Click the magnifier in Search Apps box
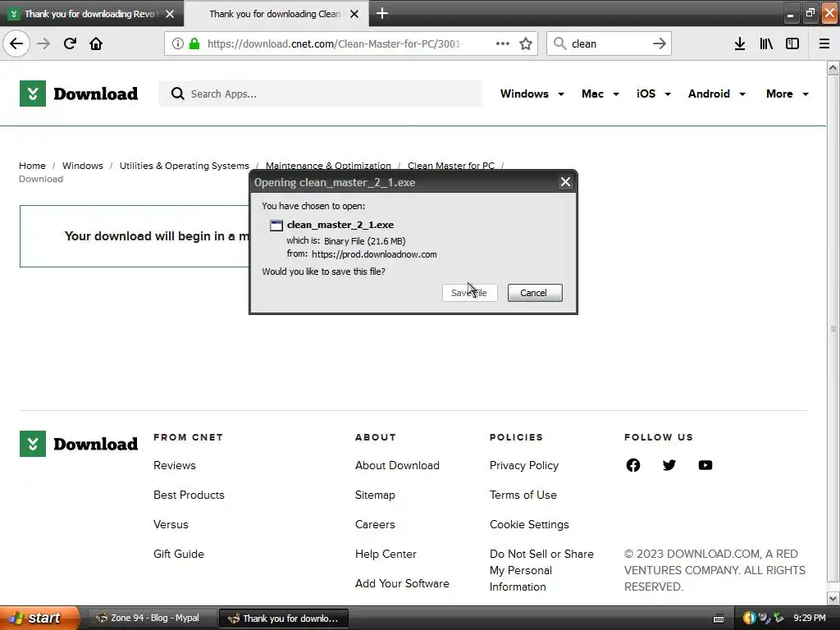 [177, 94]
